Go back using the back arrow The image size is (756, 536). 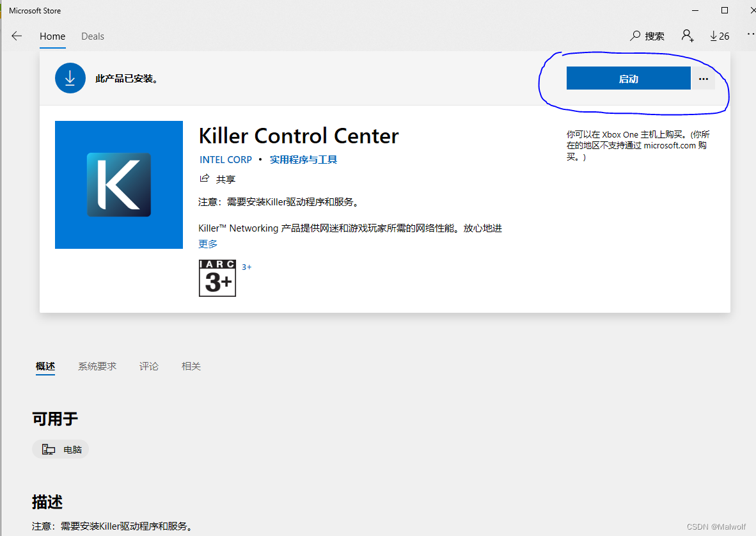tap(17, 36)
